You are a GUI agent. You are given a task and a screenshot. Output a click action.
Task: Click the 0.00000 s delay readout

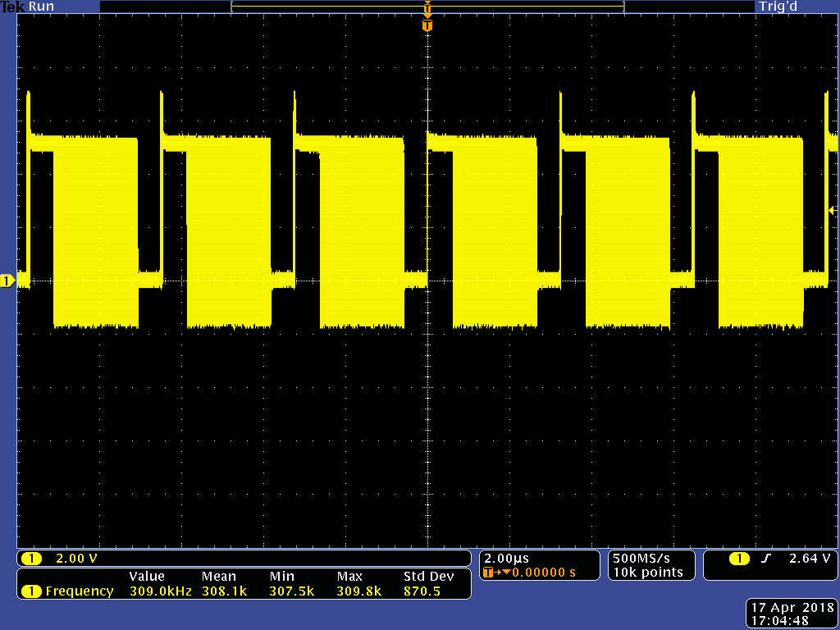coord(544,573)
